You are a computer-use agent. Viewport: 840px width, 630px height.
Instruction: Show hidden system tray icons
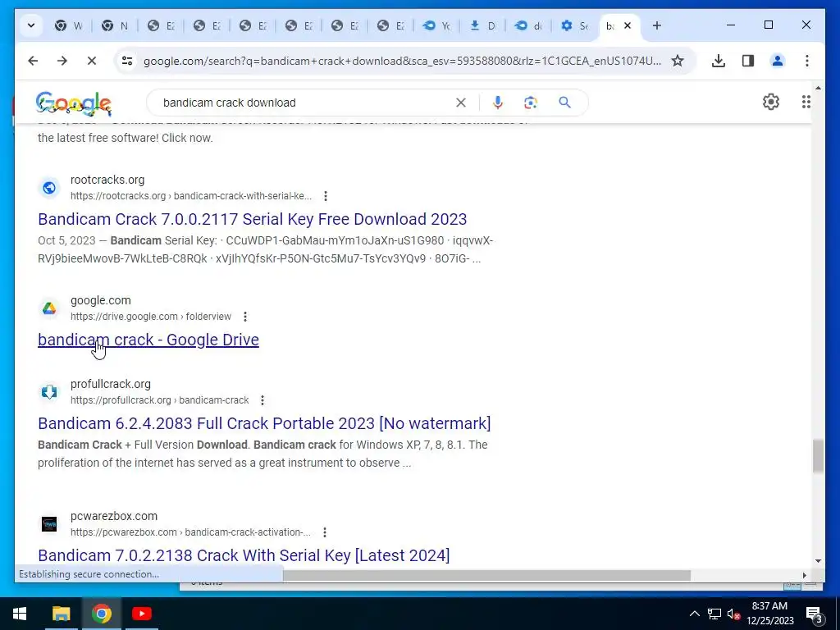coord(694,614)
